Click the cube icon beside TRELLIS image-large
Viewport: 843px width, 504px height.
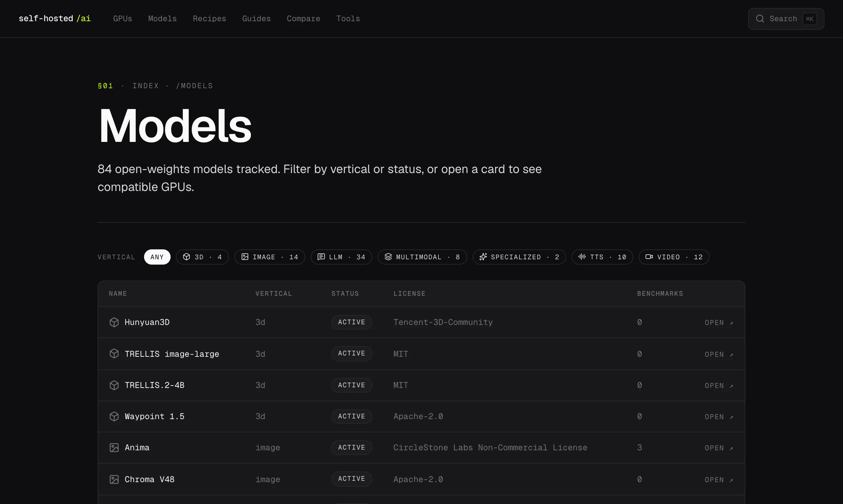pos(114,353)
